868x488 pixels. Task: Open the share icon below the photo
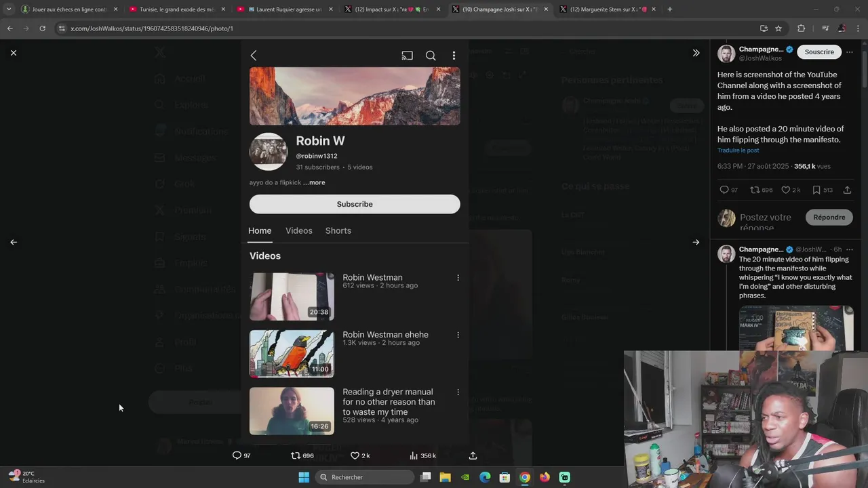473,455
